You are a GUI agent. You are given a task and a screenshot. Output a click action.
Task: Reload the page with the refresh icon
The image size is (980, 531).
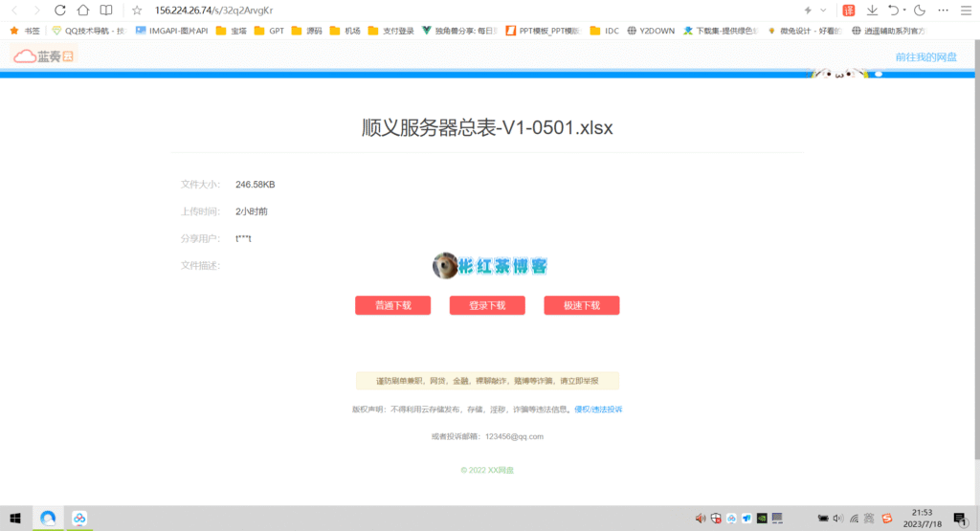click(60, 10)
